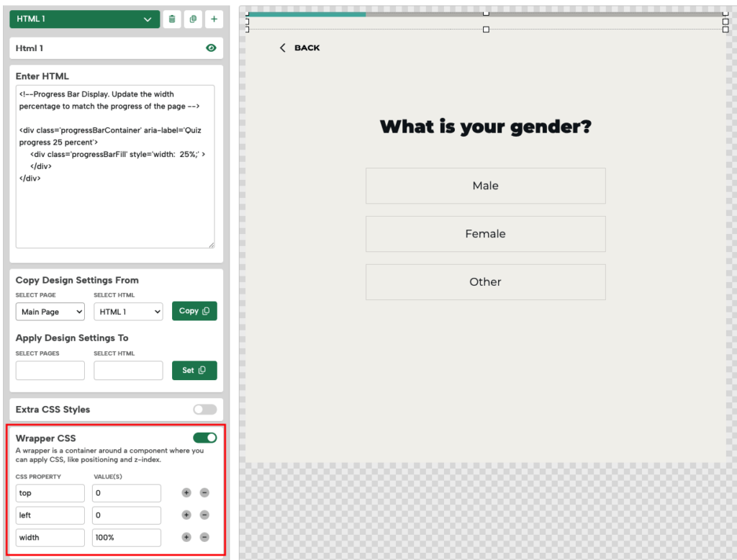Click the teal progress bar above the quiz

pyautogui.click(x=306, y=14)
